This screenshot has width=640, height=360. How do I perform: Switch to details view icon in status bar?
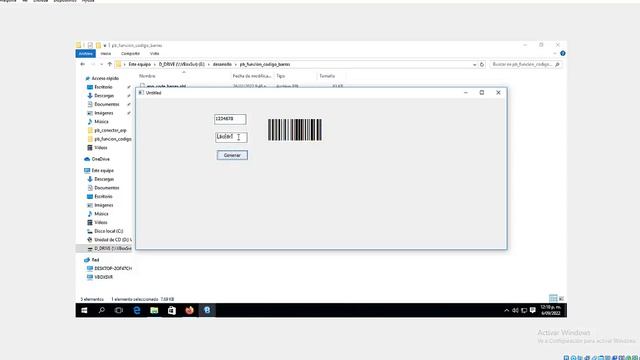(553, 299)
